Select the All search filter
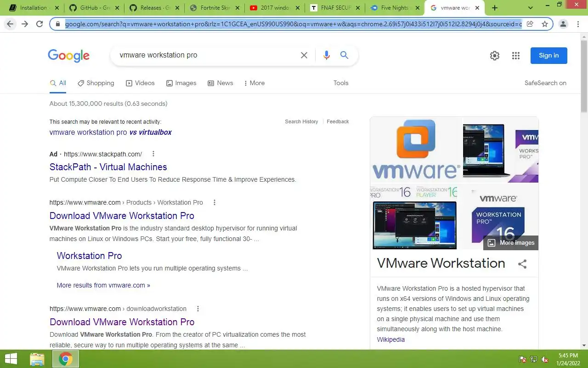The image size is (588, 368). (x=58, y=83)
